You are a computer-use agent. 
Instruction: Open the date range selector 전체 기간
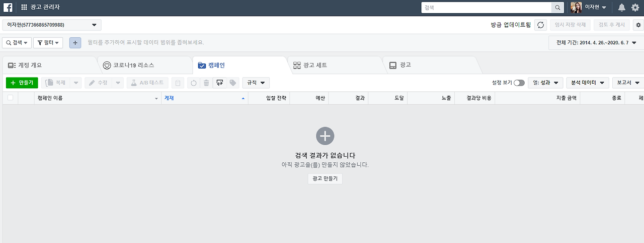point(596,43)
